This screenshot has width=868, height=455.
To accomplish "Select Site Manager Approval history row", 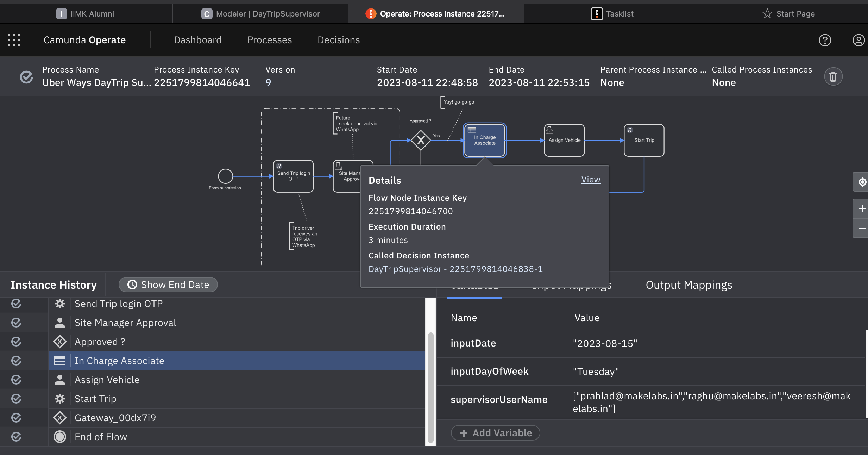I will coord(237,323).
